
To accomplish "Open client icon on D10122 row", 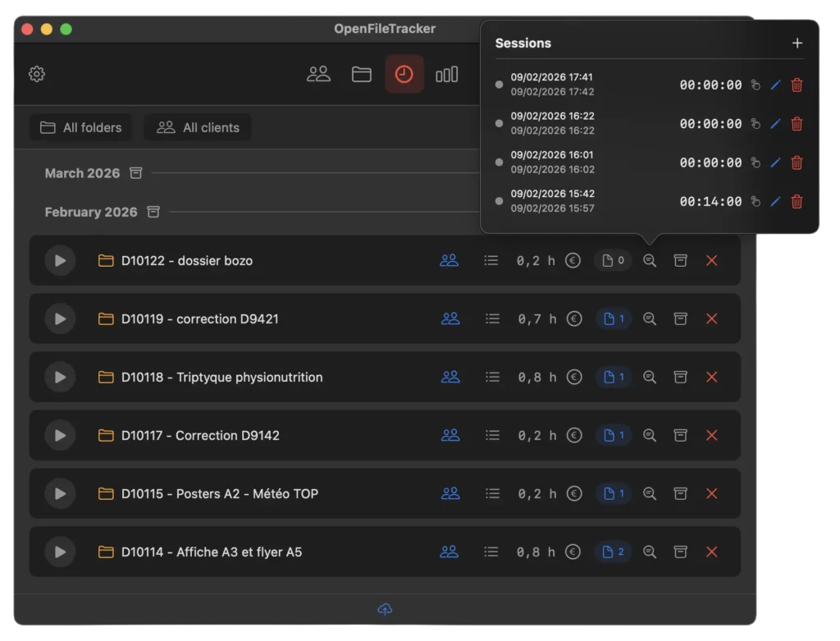I will click(x=449, y=260).
